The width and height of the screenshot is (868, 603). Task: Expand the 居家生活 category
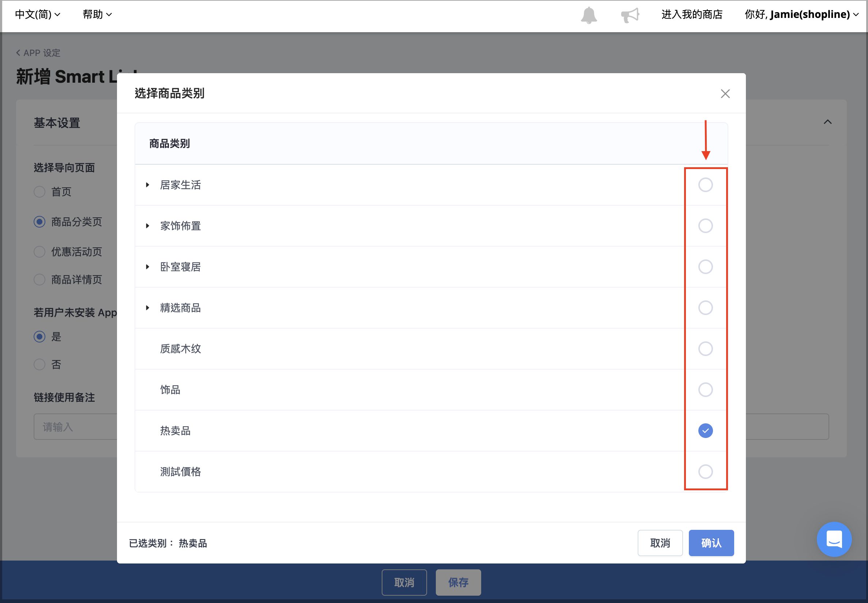(x=148, y=185)
